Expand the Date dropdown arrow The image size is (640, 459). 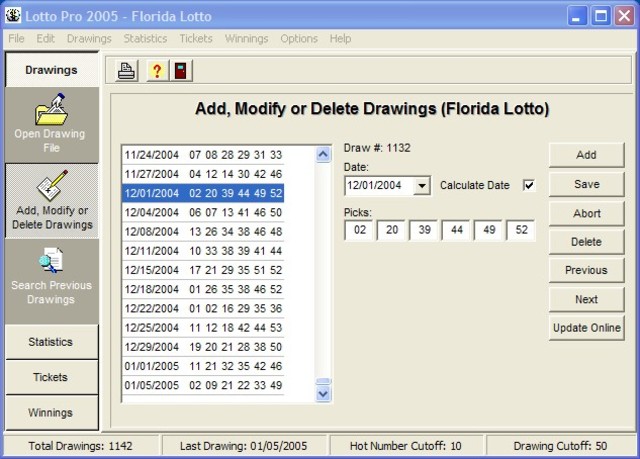pos(422,186)
